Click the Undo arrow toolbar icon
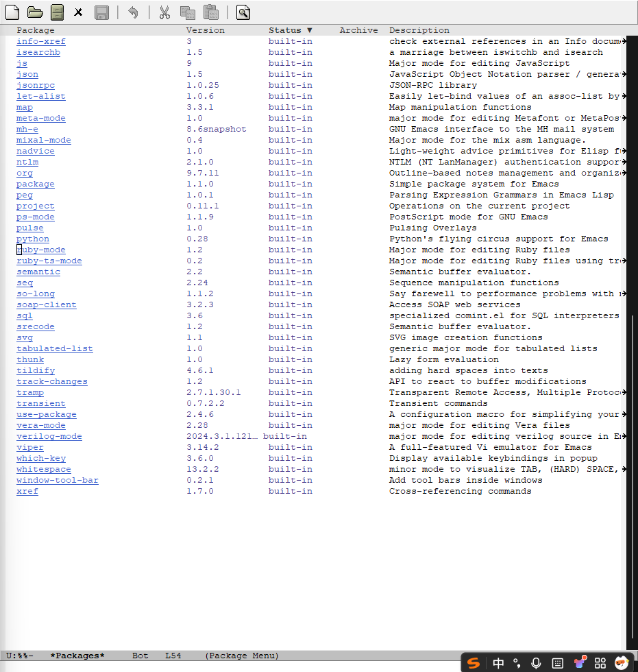 click(133, 12)
